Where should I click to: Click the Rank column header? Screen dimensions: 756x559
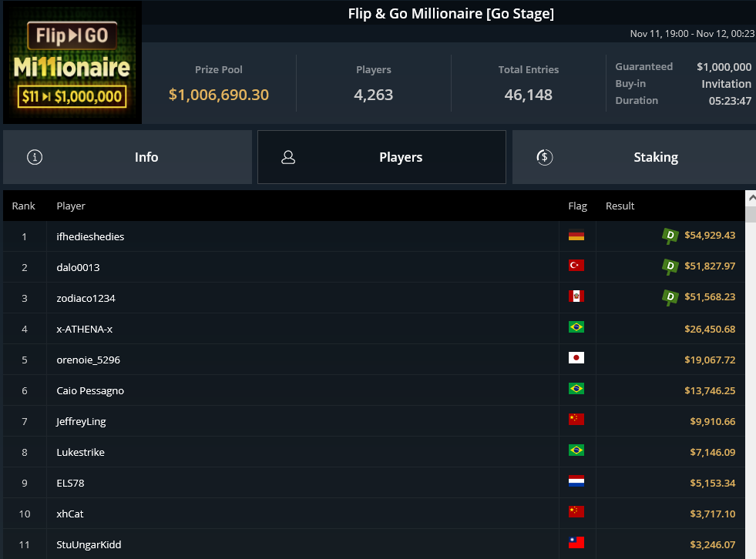24,206
